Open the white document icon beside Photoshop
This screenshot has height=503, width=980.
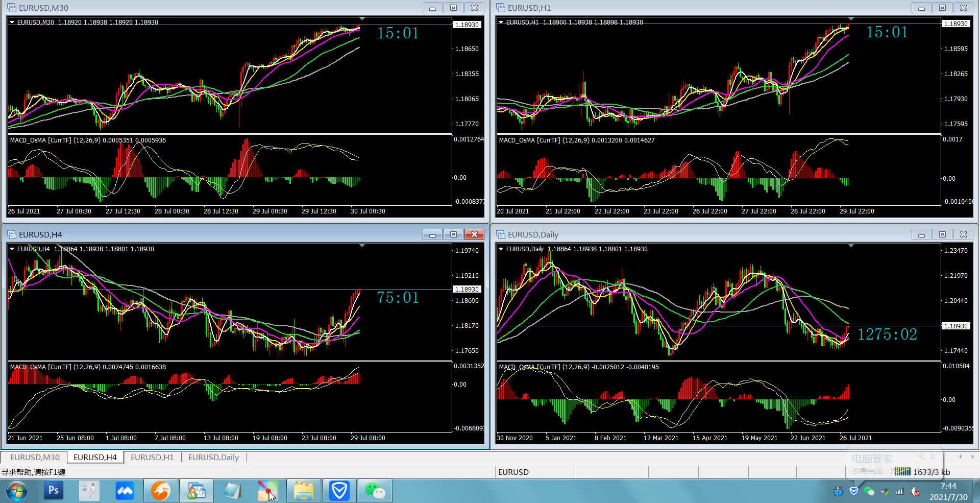click(89, 491)
